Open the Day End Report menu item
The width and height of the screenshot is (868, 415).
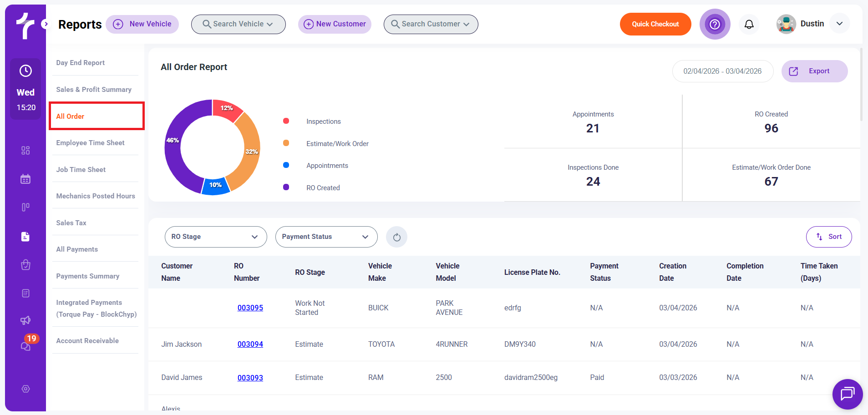81,63
